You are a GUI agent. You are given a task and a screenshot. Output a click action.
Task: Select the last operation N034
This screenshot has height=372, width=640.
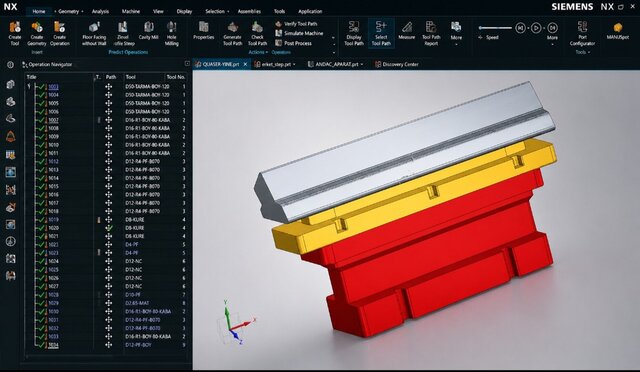[x=53, y=345]
